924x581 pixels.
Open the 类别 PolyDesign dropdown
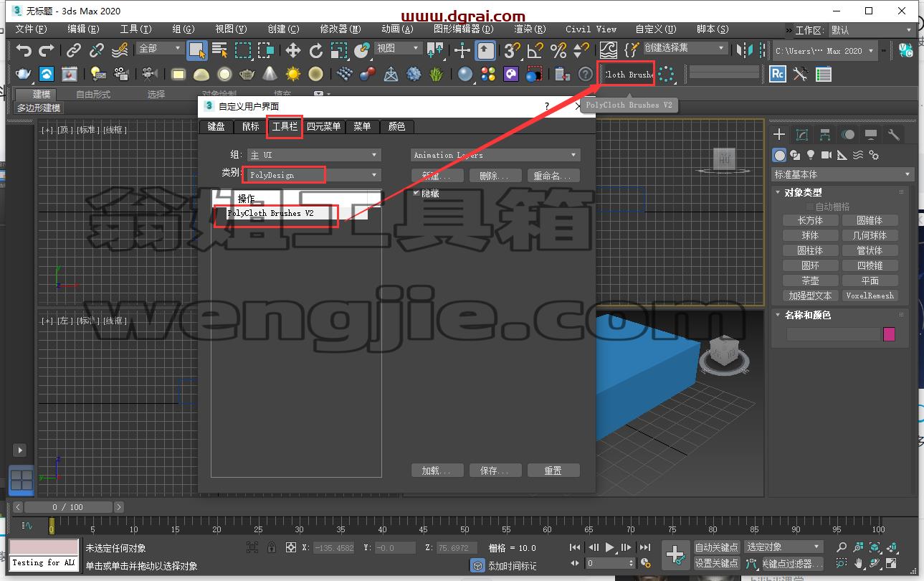click(314, 175)
